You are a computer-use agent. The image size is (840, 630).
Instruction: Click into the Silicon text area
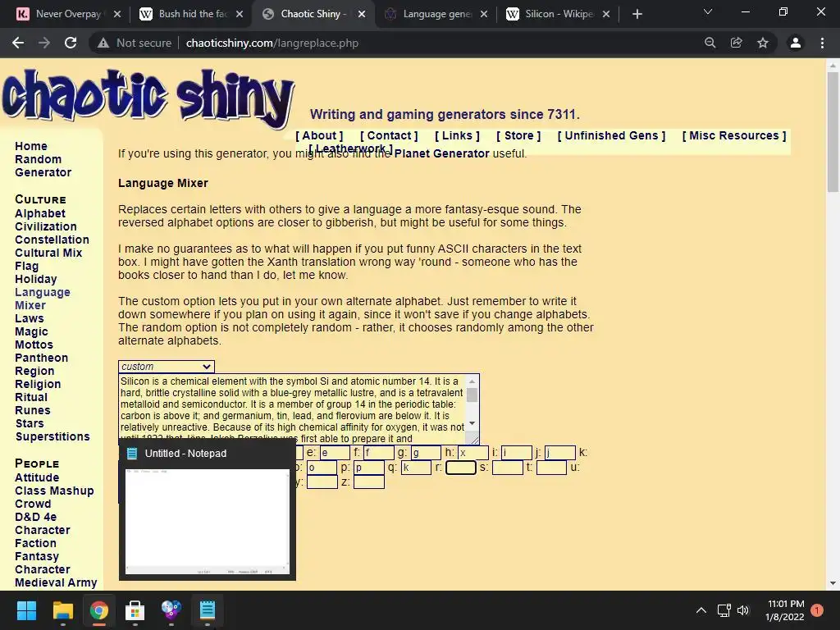(293, 409)
